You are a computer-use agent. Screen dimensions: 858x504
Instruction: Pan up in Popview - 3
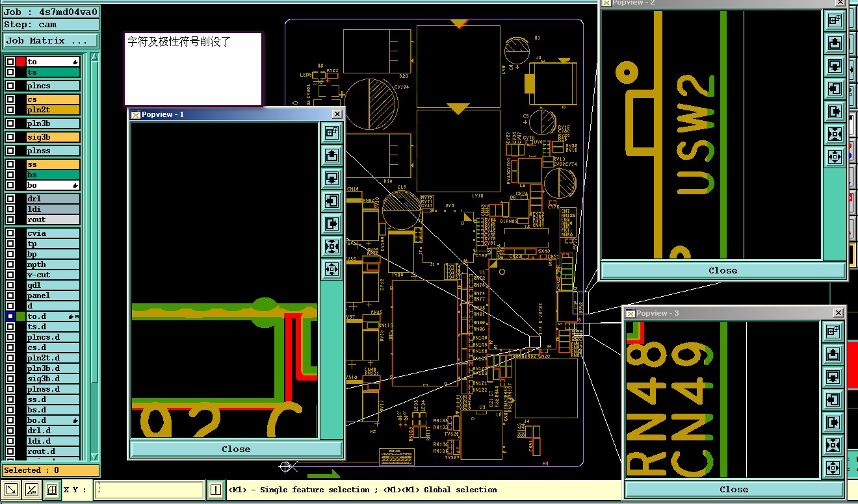[x=833, y=355]
